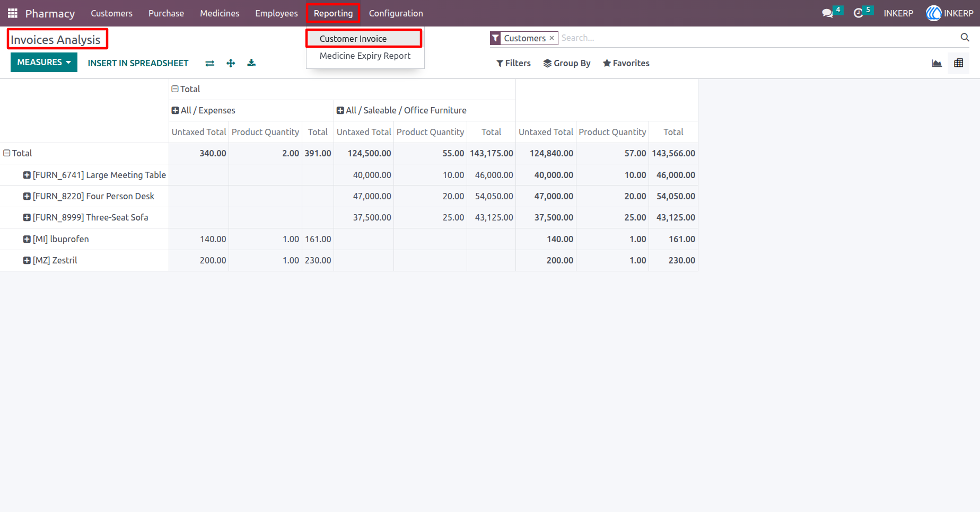The image size is (980, 512).
Task: Open the Configuration menu
Action: [396, 13]
